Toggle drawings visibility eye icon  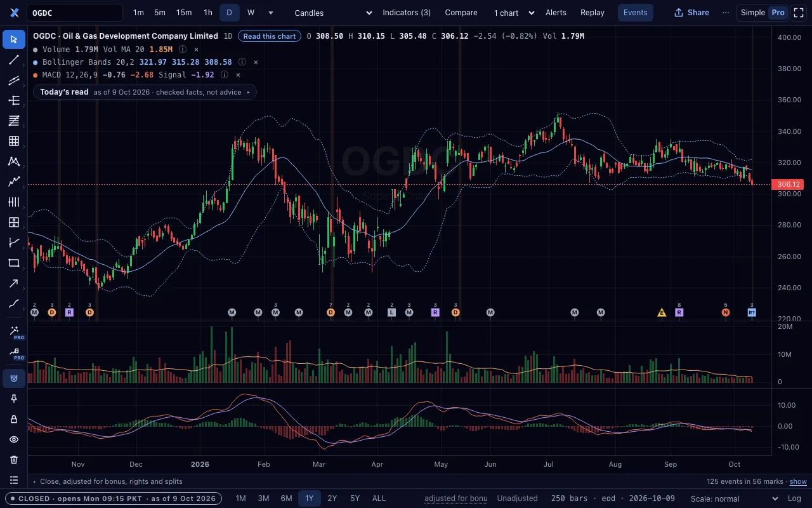[x=14, y=439]
